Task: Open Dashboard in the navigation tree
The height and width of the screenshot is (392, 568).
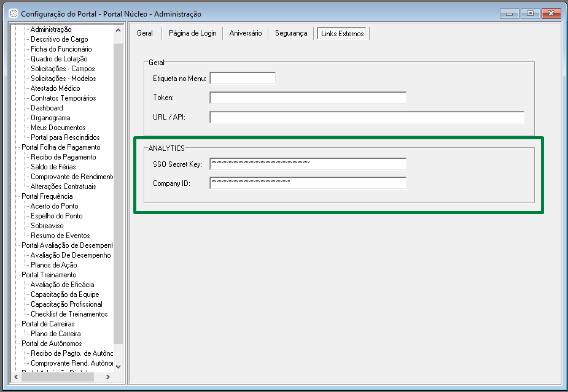Action: coord(47,108)
